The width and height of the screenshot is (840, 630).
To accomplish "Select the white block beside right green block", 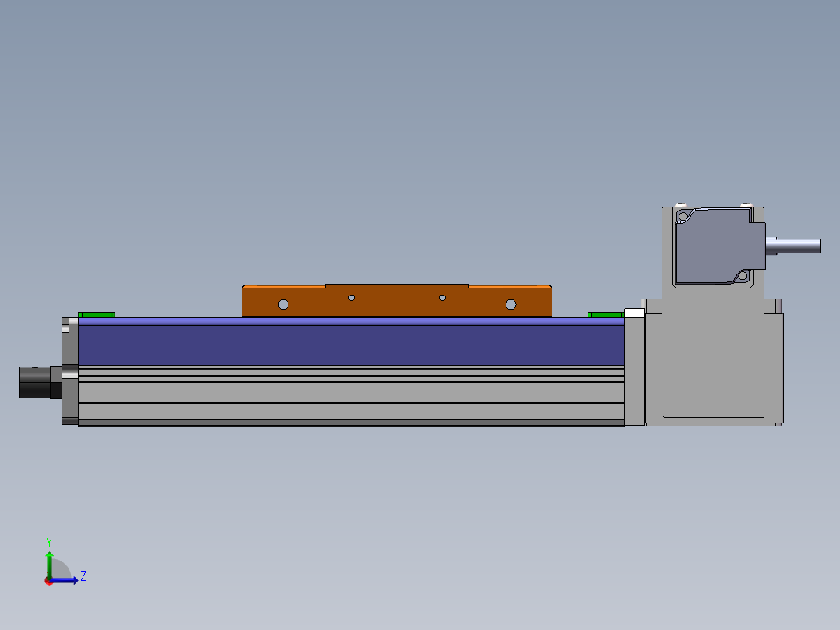I will [x=634, y=313].
